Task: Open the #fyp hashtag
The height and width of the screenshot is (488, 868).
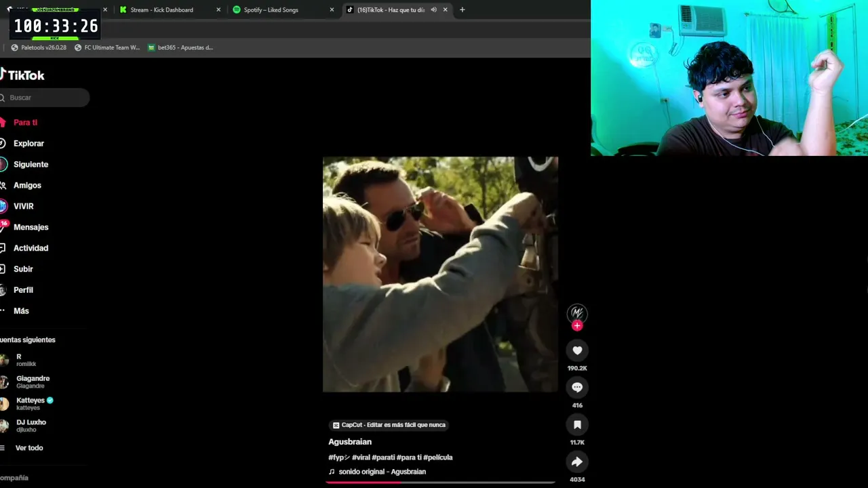Action: pos(339,457)
